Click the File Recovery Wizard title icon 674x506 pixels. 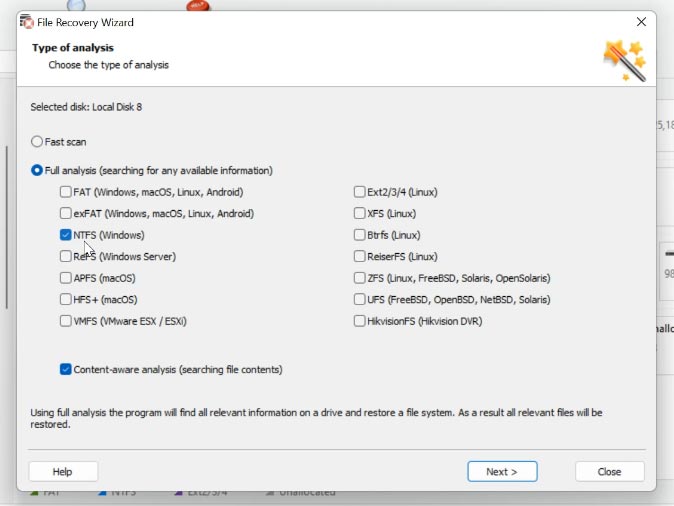pos(27,22)
